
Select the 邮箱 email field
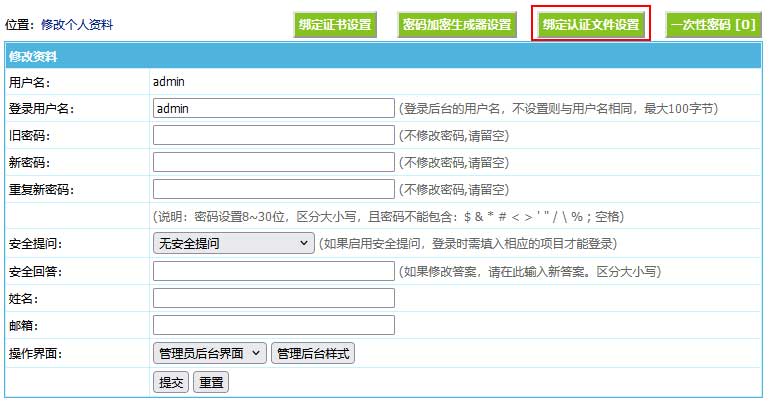pos(273,325)
